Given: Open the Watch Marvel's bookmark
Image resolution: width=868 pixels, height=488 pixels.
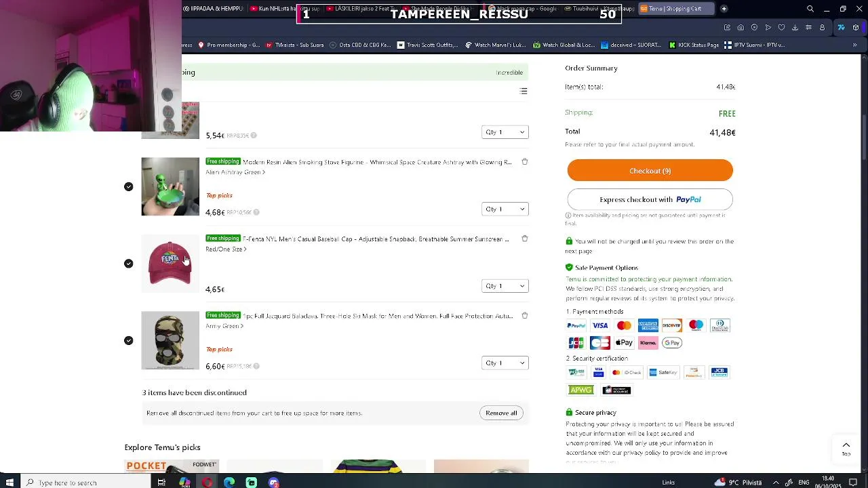Looking at the screenshot, I should coord(495,45).
